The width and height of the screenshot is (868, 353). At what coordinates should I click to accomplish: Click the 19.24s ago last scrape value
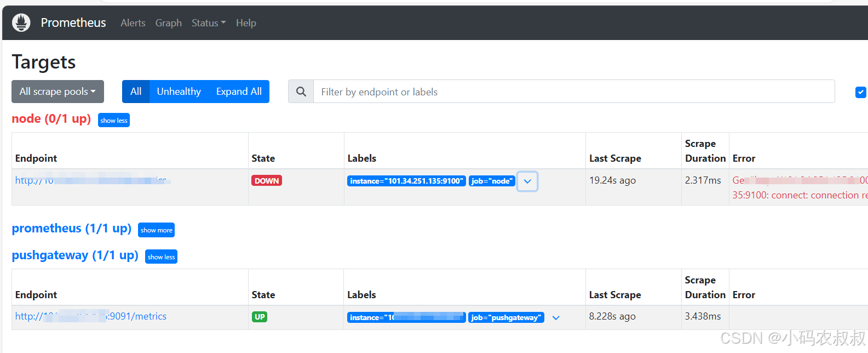[x=612, y=180]
